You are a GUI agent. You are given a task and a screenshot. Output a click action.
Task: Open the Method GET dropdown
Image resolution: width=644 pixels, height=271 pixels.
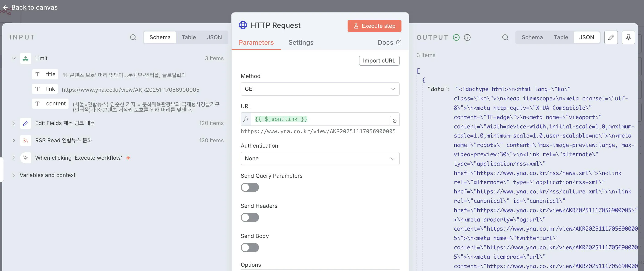pos(320,89)
